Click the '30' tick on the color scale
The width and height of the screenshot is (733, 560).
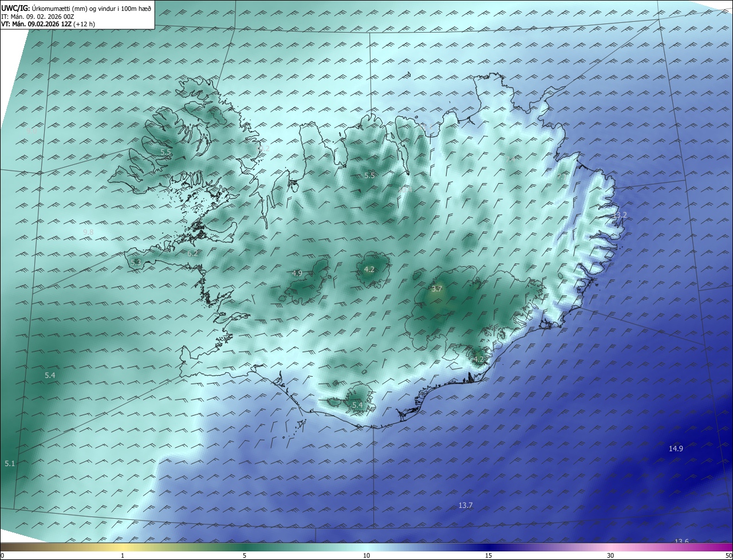point(610,556)
